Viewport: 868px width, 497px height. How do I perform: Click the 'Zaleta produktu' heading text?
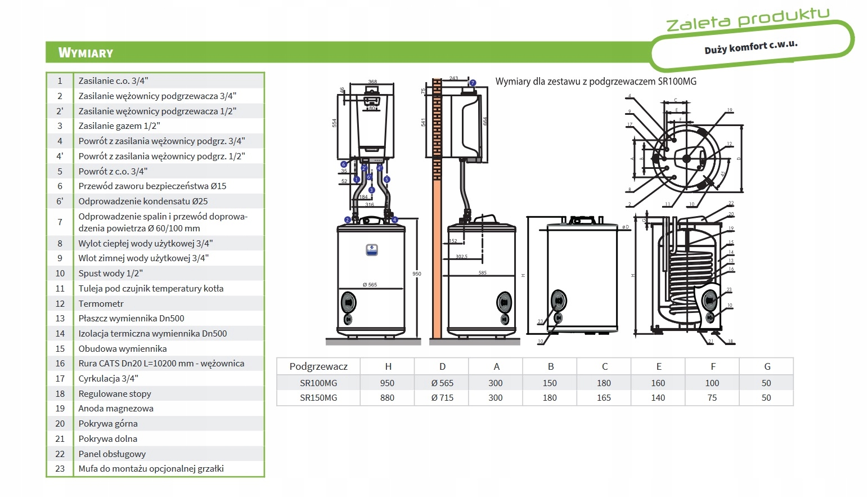coord(748,20)
